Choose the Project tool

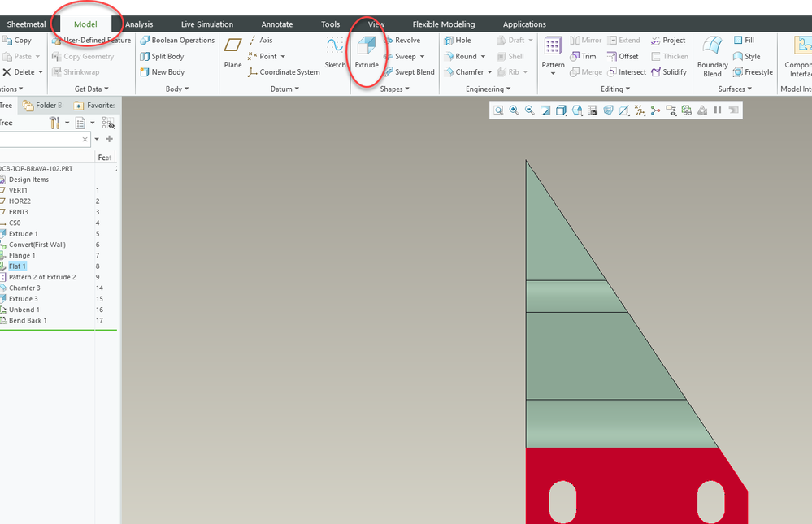[x=668, y=41]
